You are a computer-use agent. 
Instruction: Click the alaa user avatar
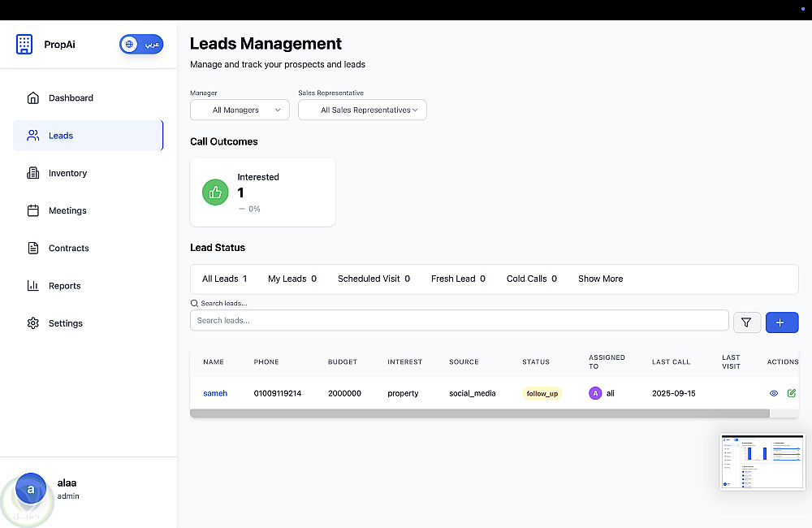31,489
